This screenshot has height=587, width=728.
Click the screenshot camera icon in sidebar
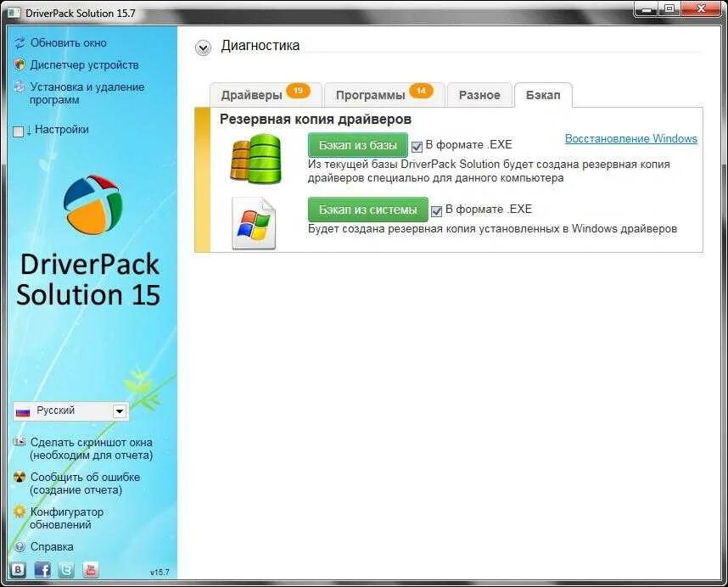pos(20,442)
